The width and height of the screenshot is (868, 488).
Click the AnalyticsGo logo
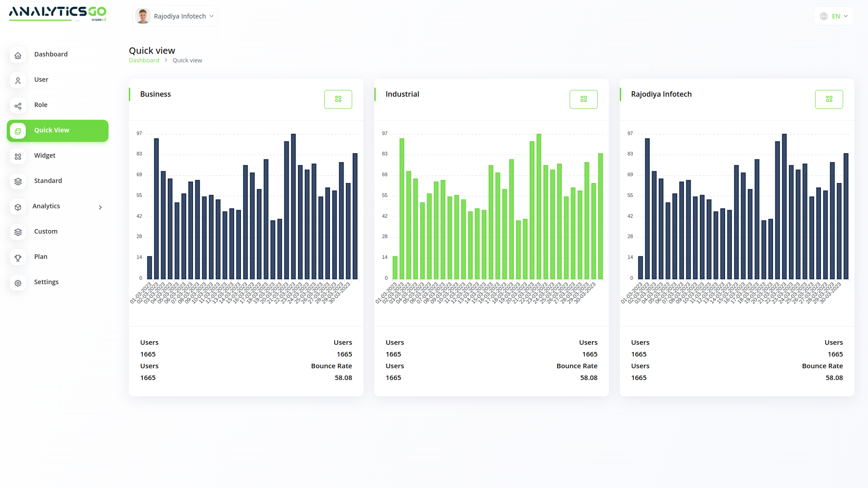point(57,14)
